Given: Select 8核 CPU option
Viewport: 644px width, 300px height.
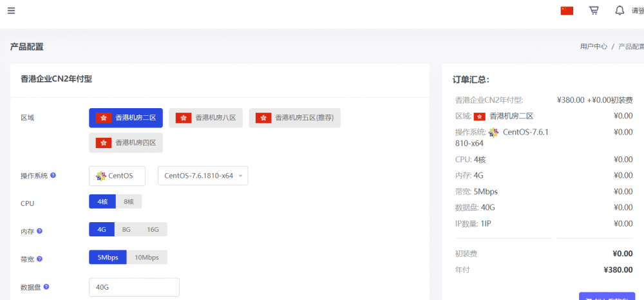Looking at the screenshot, I should point(129,202).
